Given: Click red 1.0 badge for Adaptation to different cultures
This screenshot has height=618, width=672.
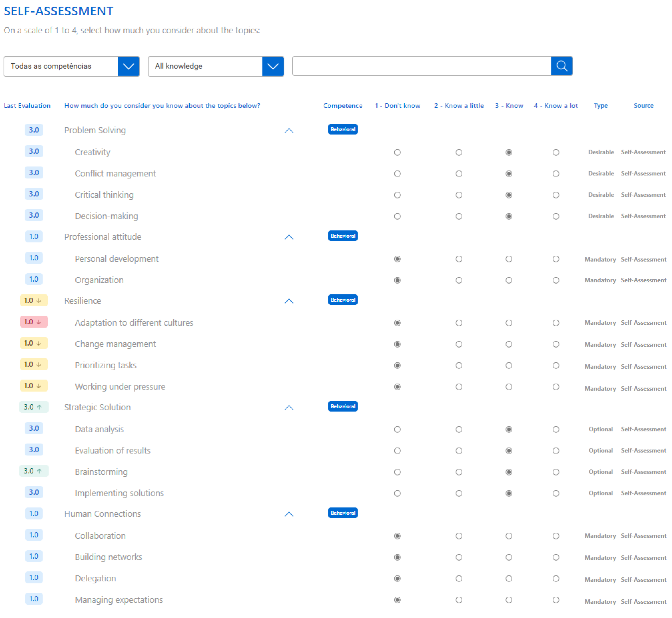Looking at the screenshot, I should pyautogui.click(x=34, y=322).
